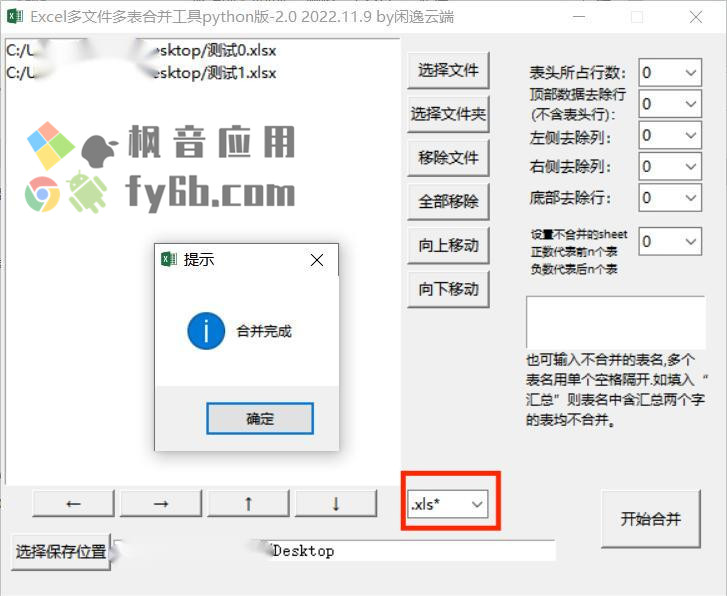The image size is (727, 596).
Task: Close the 提示 dialog with X
Action: (x=317, y=260)
